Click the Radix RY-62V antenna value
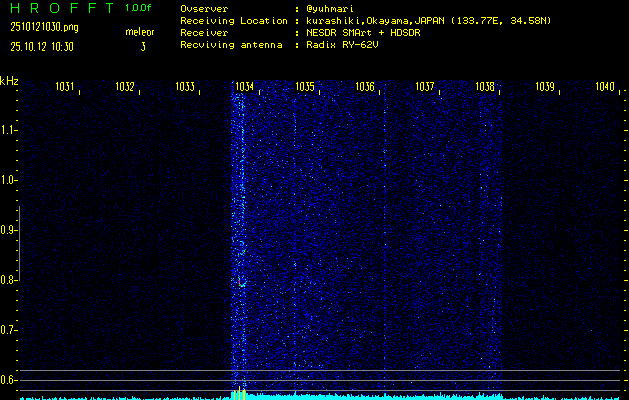The height and width of the screenshot is (400, 629). pos(342,45)
